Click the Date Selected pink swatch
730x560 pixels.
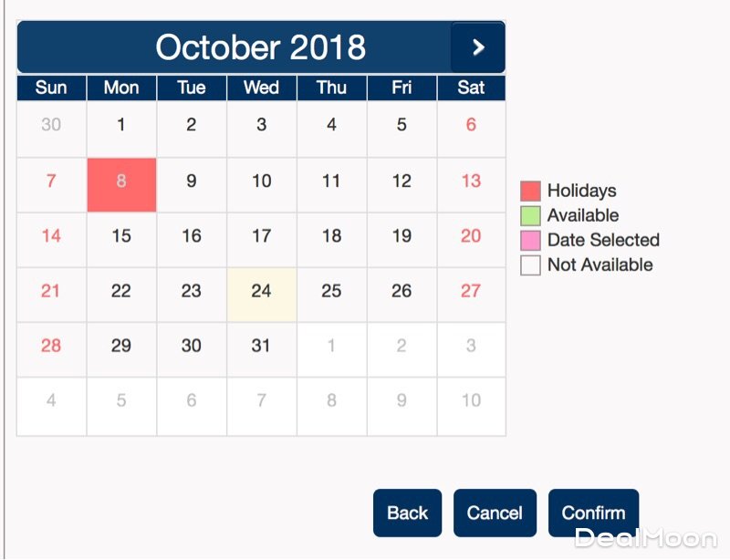point(530,241)
